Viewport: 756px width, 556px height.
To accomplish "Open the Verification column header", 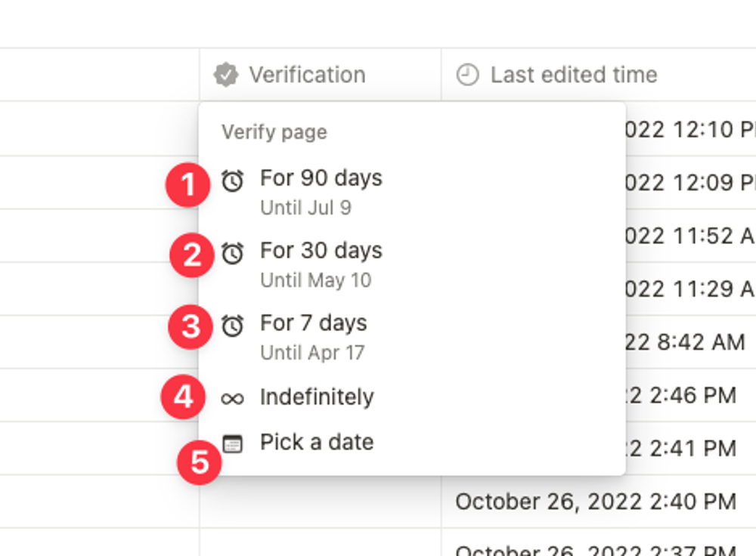I will (307, 75).
